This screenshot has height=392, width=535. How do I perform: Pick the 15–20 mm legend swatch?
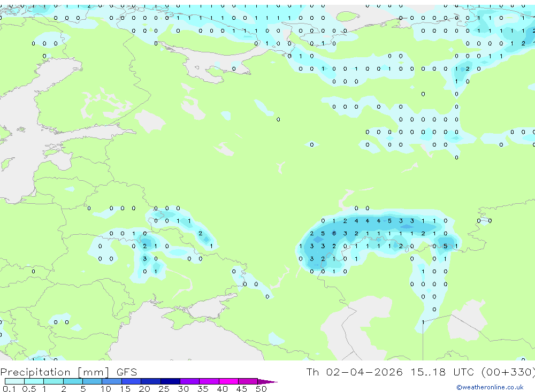(x=132, y=381)
